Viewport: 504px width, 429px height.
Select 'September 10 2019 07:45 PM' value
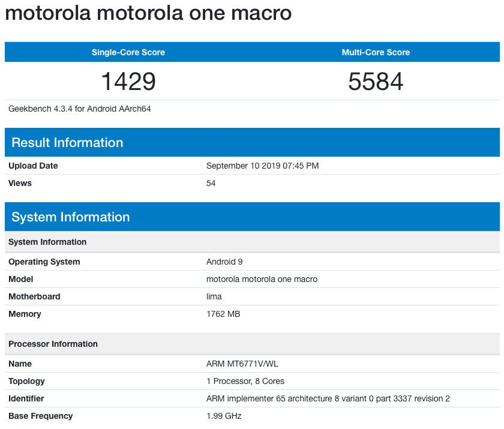point(262,166)
